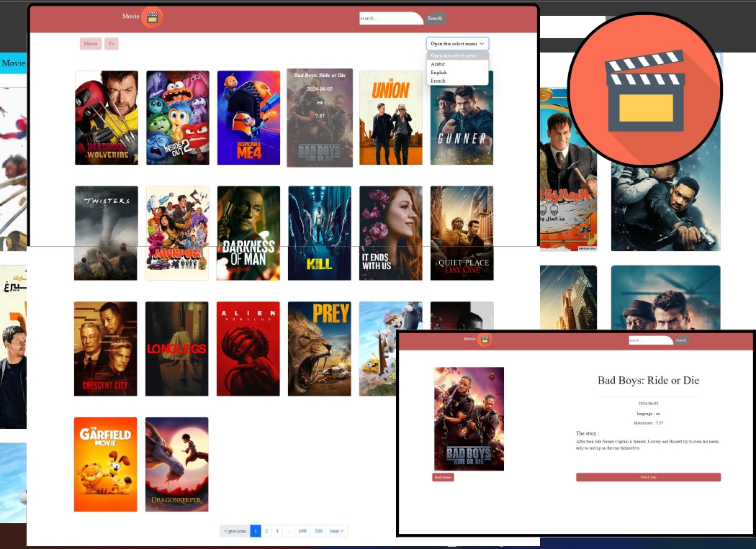Click the 'Bad Boys: Ride or Die' title heading
The height and width of the screenshot is (549, 756).
point(649,381)
